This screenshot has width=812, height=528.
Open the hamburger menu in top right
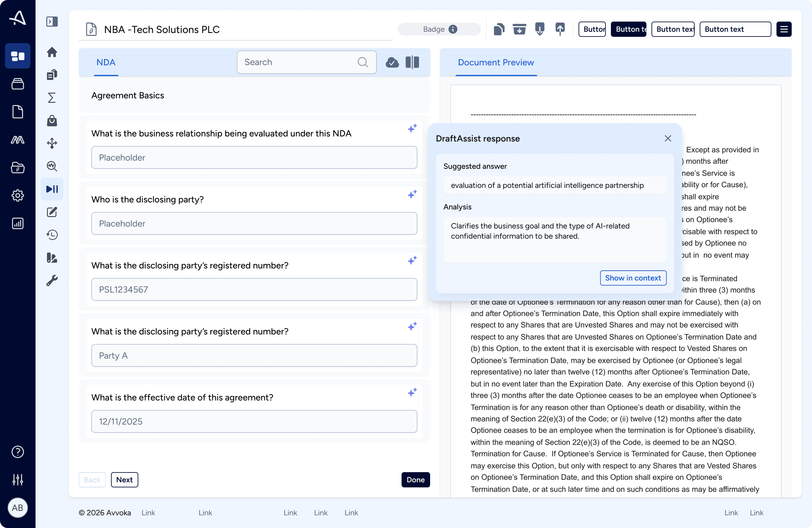[x=784, y=30]
